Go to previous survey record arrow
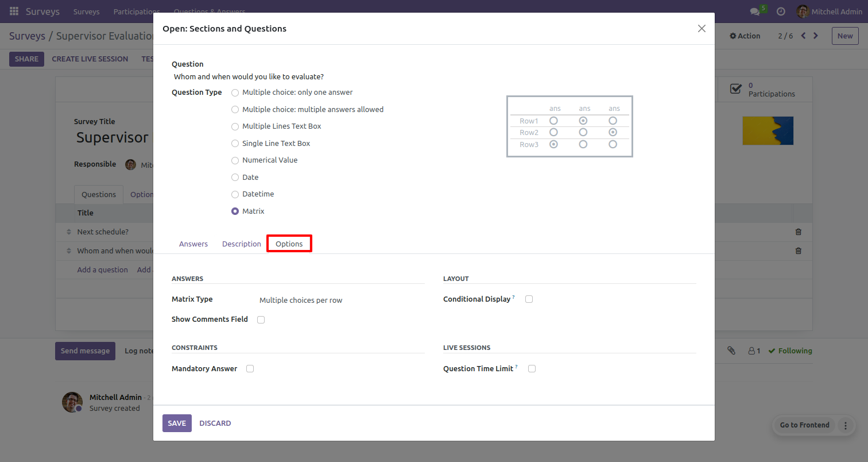The image size is (868, 462). click(x=803, y=36)
